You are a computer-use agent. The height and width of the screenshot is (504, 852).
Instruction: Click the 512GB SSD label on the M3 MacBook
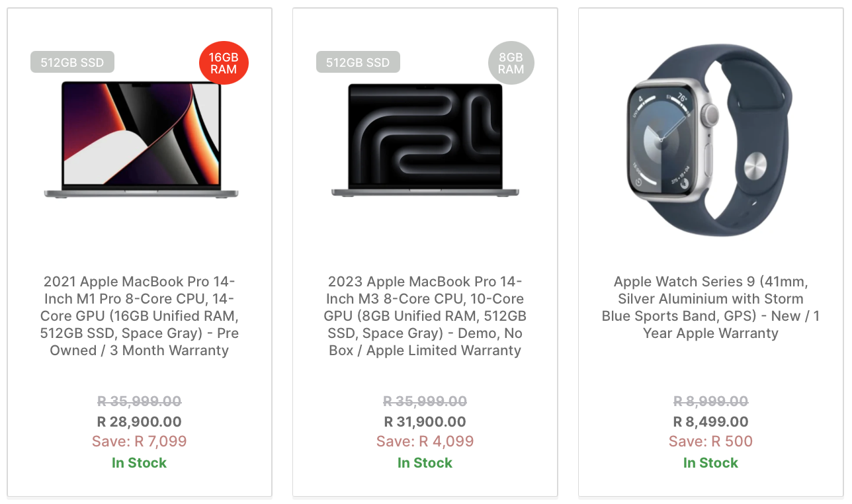pos(358,63)
